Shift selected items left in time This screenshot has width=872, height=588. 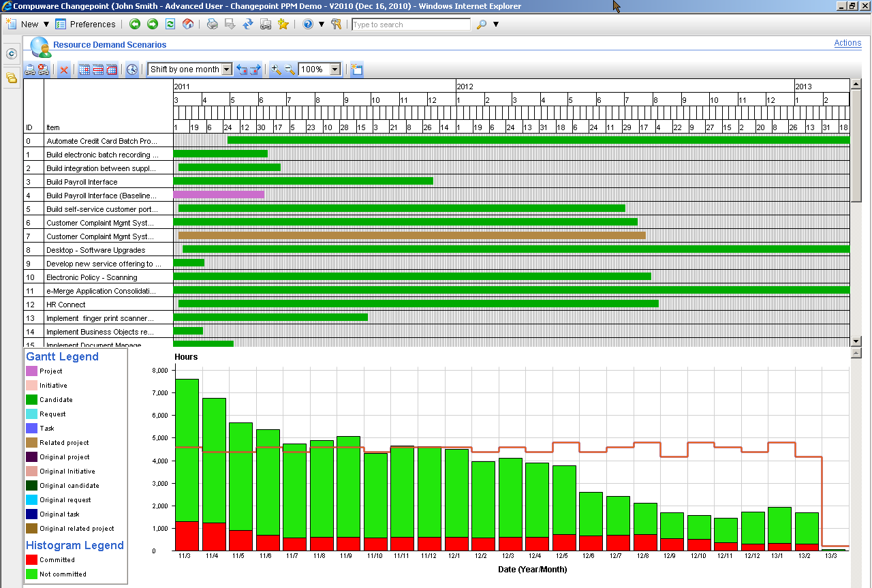pyautogui.click(x=242, y=69)
